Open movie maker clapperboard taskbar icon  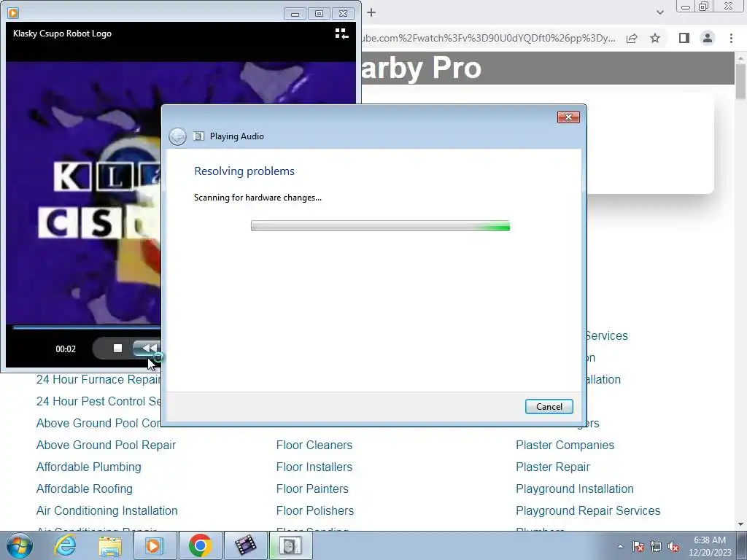click(245, 545)
